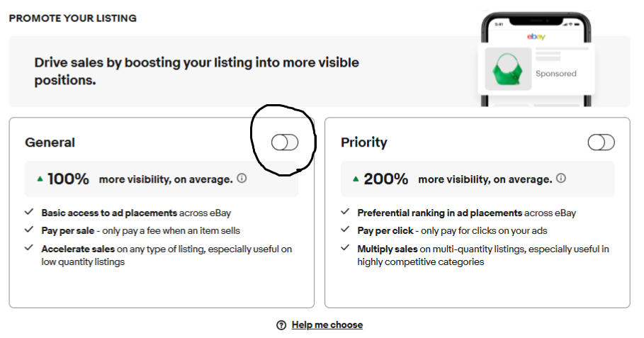Click the eBay logo on phone
The image size is (644, 338).
[536, 37]
